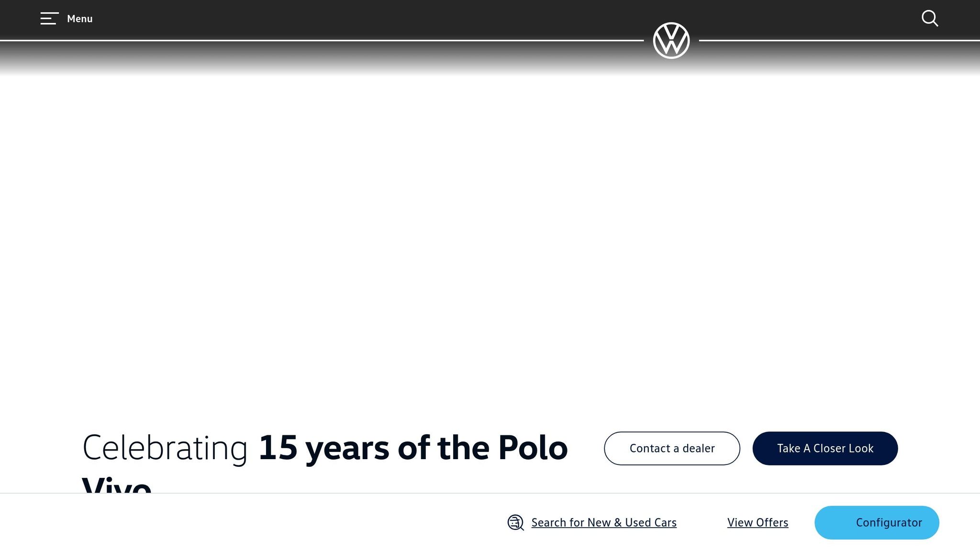The image size is (980, 551).
Task: Select the Polo Vivo hero banner area
Action: coord(490,263)
